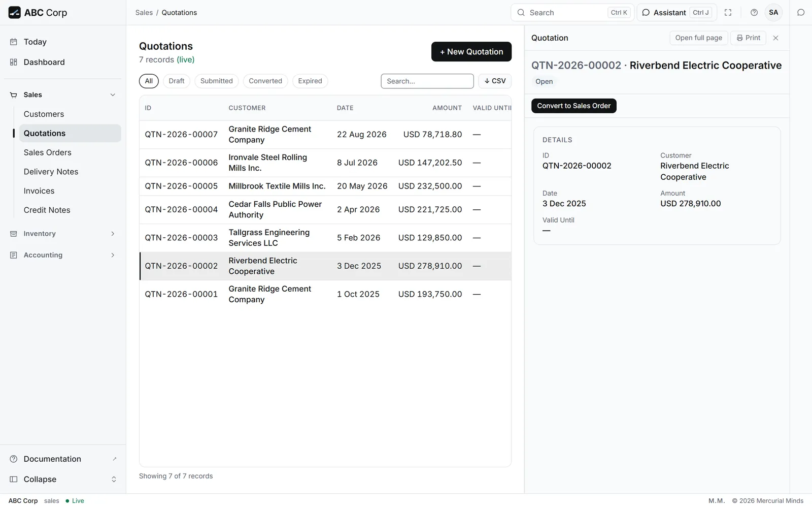Collapse the Sales section chevron

point(113,95)
